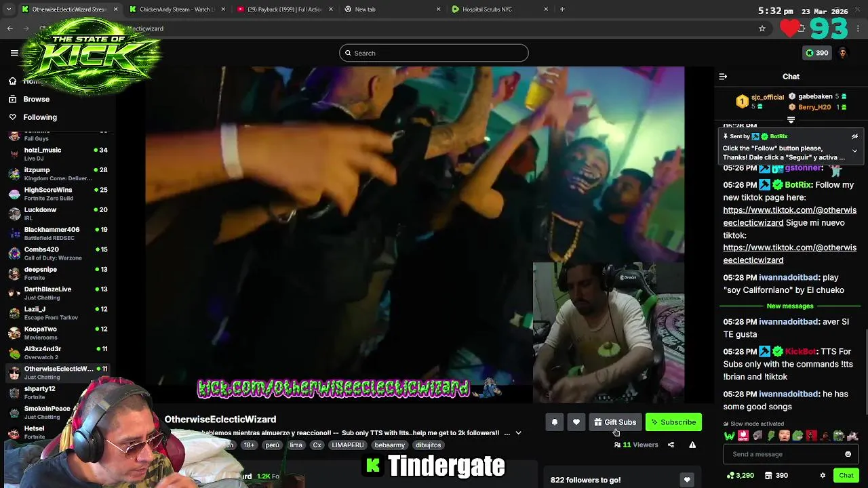Click the dibujitos tag

(428, 445)
